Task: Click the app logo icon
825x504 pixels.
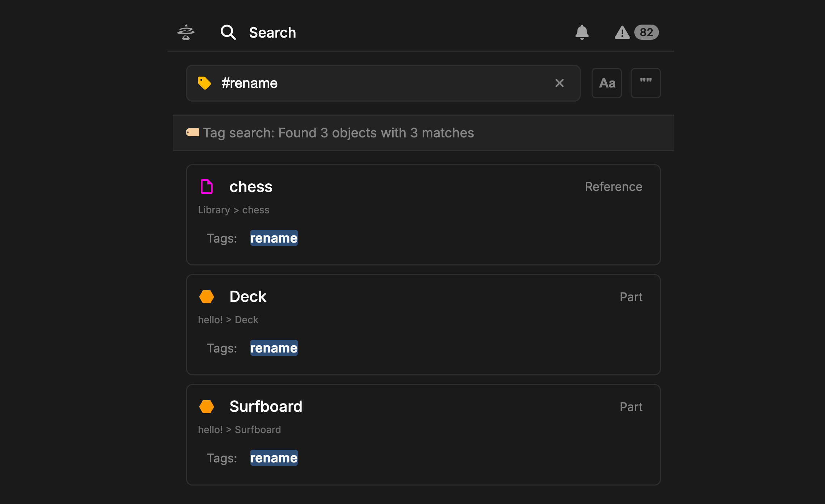Action: (x=186, y=33)
